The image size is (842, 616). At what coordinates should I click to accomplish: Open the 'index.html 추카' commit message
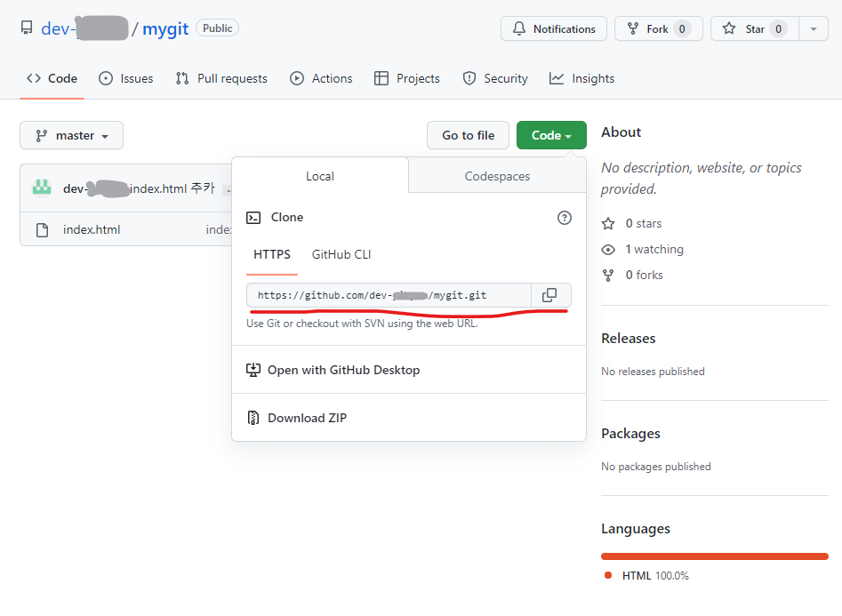pyautogui.click(x=172, y=188)
